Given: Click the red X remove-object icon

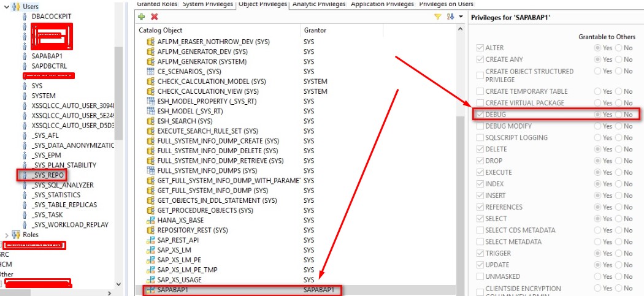Looking at the screenshot, I should (154, 17).
